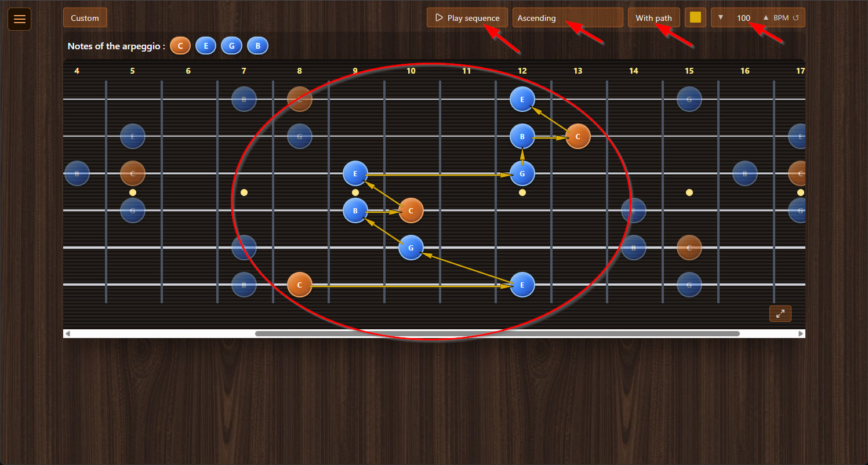Click the G note at fret 10
Viewport: 868px width, 465px height.
(411, 248)
